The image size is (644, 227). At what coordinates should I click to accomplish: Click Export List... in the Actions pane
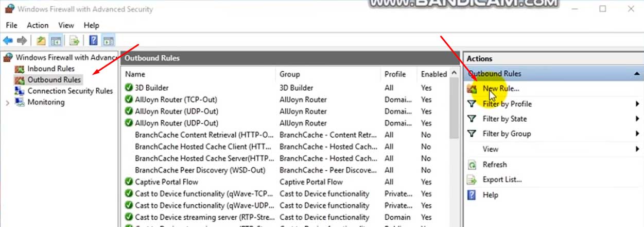(502, 180)
